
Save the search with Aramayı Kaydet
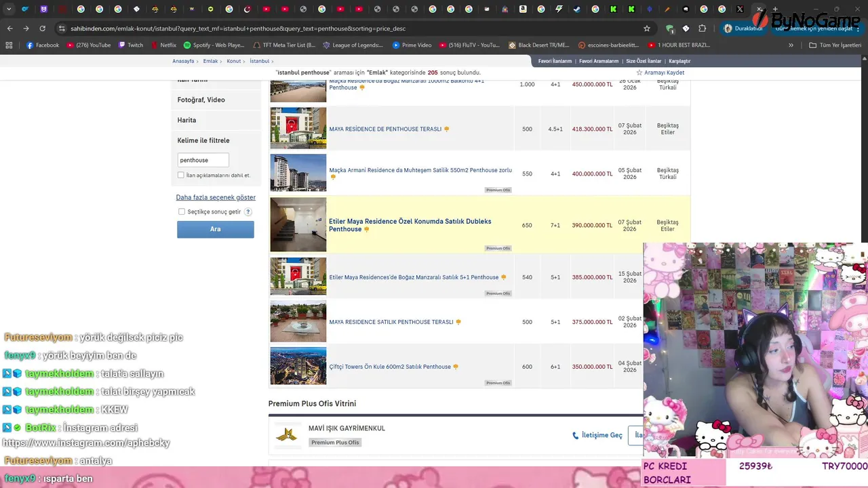coord(660,73)
